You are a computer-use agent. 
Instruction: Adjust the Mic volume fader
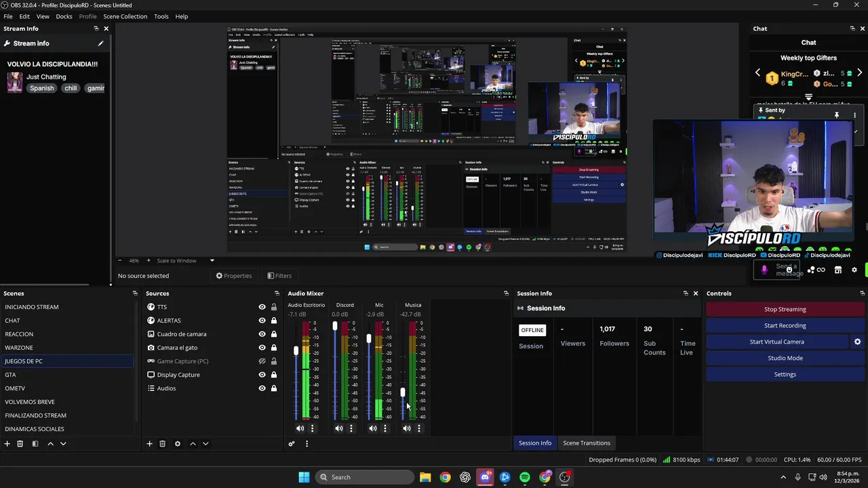(369, 338)
